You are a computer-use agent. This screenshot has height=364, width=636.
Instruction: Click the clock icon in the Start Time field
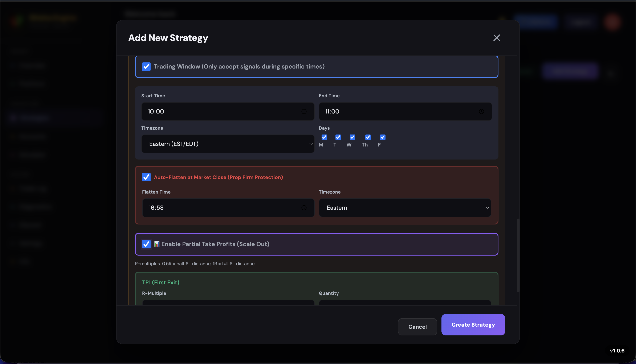coord(304,112)
